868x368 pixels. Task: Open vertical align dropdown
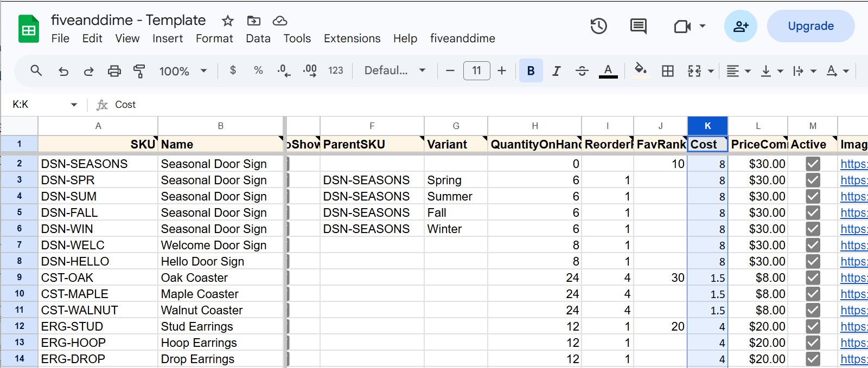pyautogui.click(x=772, y=71)
